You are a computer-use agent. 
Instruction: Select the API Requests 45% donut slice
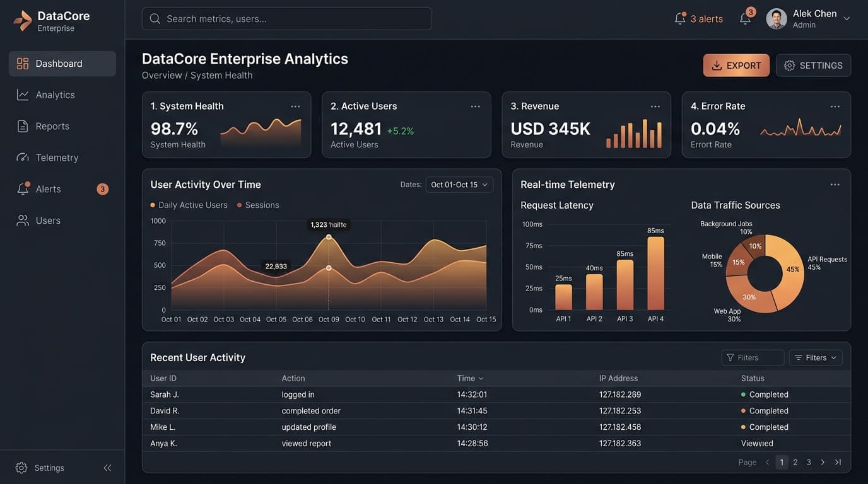pos(790,270)
